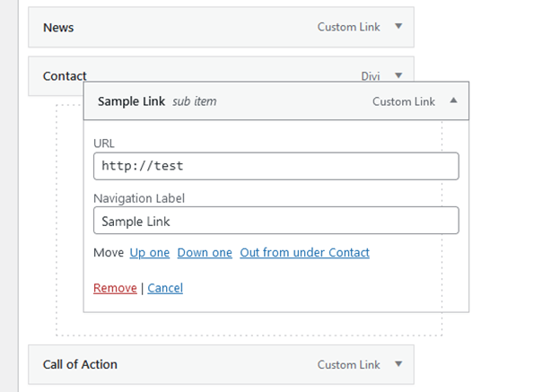
Task: Click the Divi label on Contact item
Action: coord(371,76)
